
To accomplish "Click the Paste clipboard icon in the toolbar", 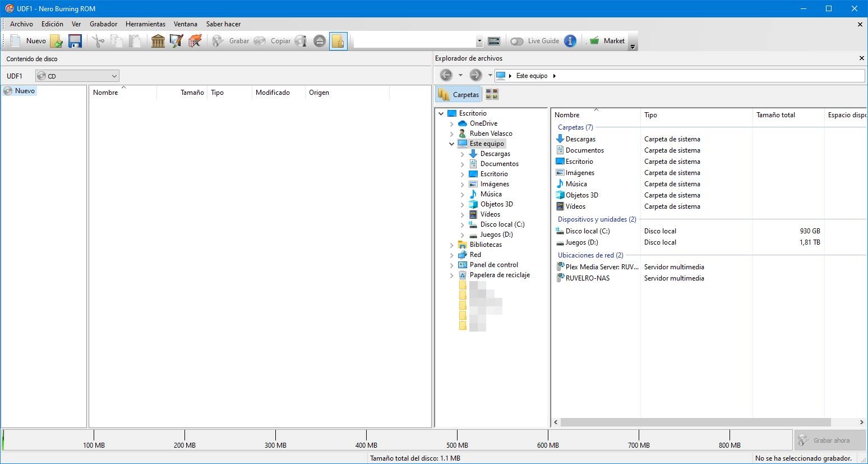I will click(x=135, y=41).
